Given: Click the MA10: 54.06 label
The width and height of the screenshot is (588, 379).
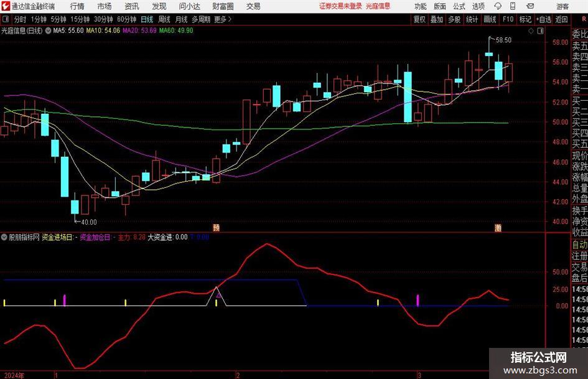Looking at the screenshot, I should coord(103,30).
